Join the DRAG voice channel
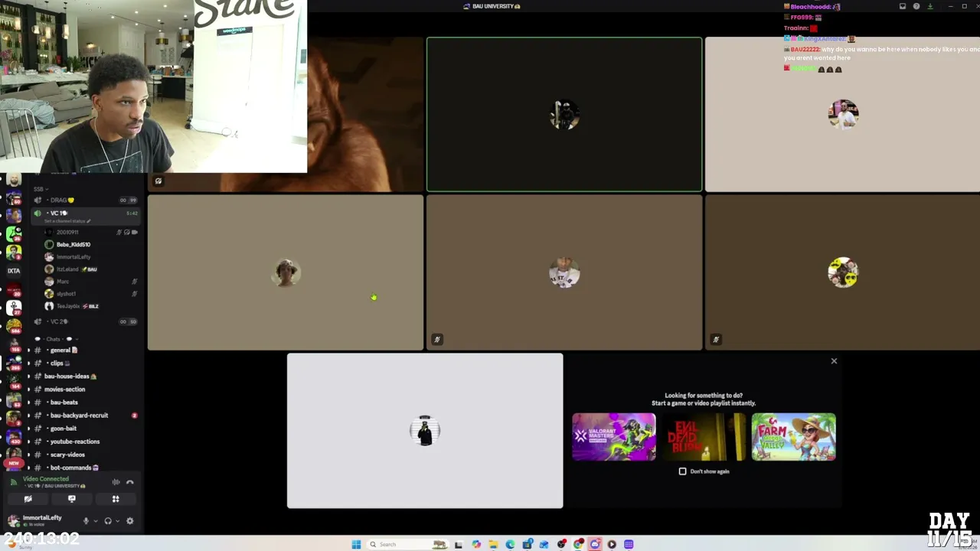The image size is (980, 551). pos(84,201)
